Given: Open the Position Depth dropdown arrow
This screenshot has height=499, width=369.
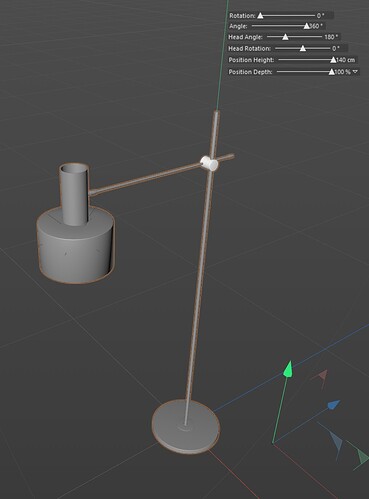Looking at the screenshot, I should [355, 71].
